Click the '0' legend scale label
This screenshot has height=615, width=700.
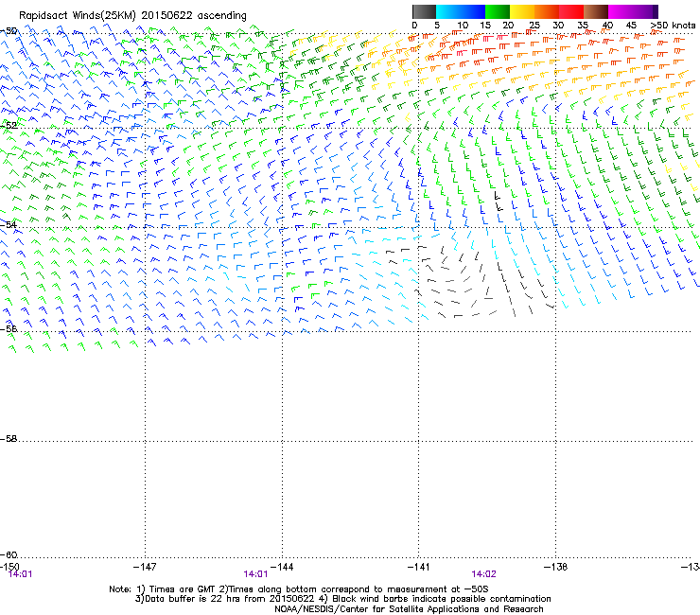414,26
